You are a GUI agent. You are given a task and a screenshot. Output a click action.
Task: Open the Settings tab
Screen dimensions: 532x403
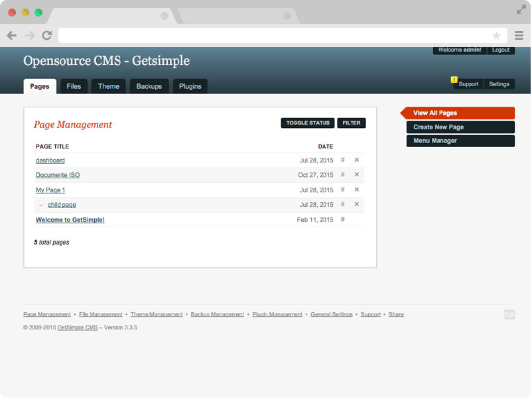(x=499, y=84)
